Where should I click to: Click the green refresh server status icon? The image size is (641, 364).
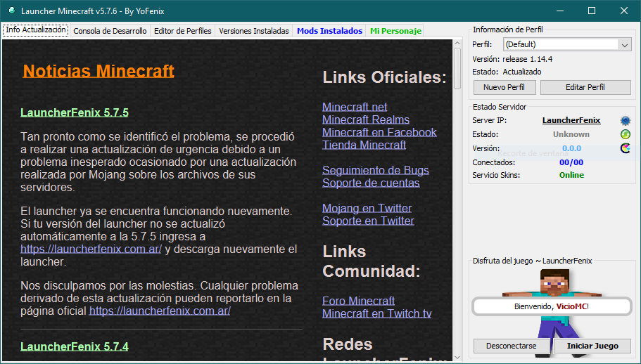pyautogui.click(x=625, y=134)
